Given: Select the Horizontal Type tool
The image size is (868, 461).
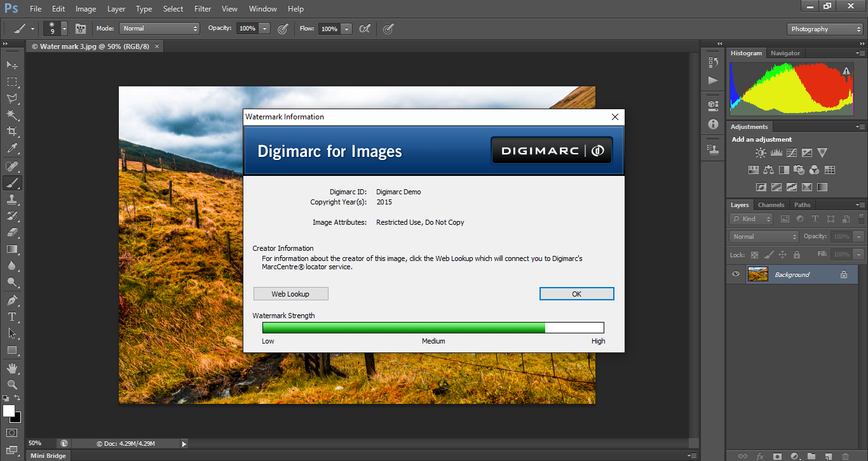Looking at the screenshot, I should (12, 317).
